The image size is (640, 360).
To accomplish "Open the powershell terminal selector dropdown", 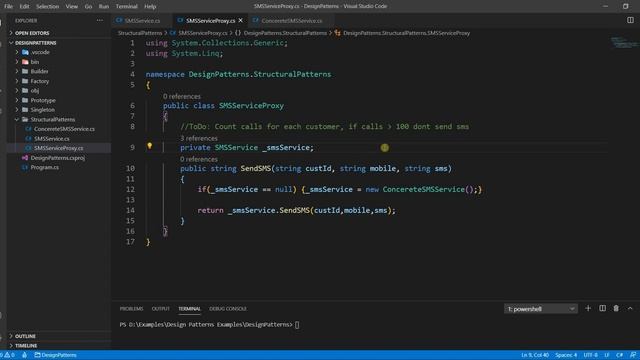I will (541, 309).
